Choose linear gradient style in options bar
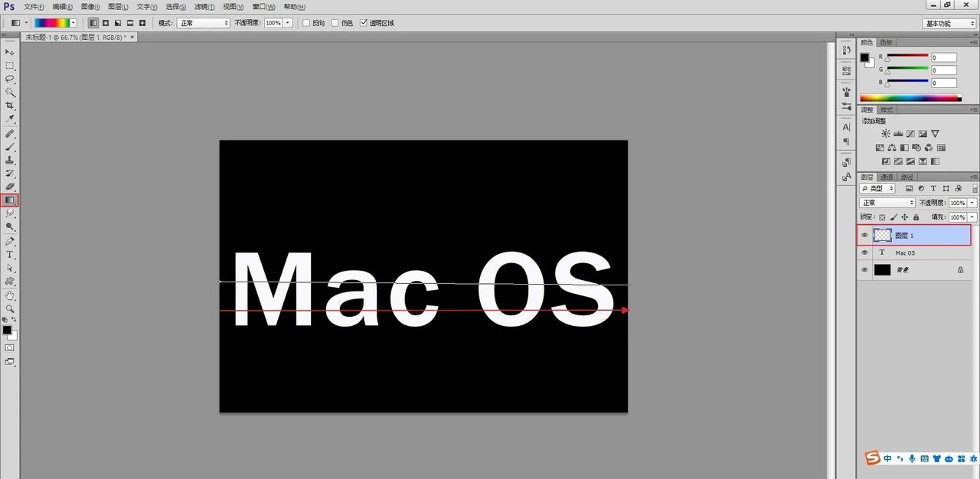Image resolution: width=980 pixels, height=479 pixels. tap(93, 23)
